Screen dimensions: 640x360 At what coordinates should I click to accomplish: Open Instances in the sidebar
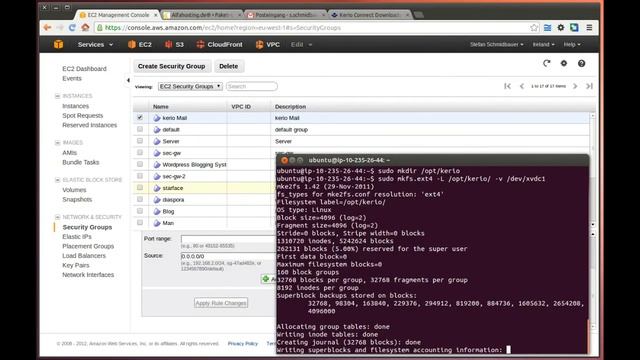click(76, 106)
